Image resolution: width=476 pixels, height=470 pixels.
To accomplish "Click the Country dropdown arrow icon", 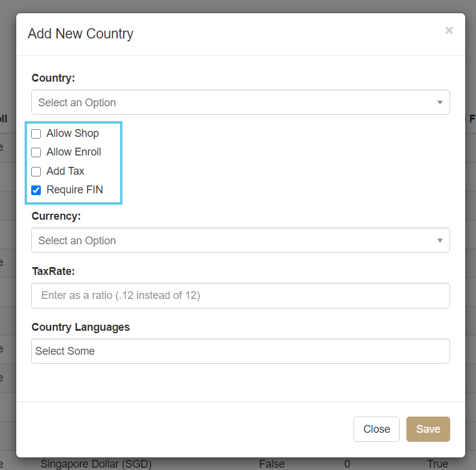I will click(440, 103).
